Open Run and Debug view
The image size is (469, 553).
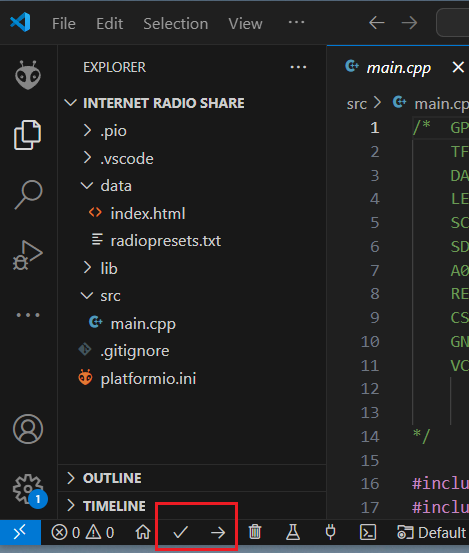(x=28, y=255)
